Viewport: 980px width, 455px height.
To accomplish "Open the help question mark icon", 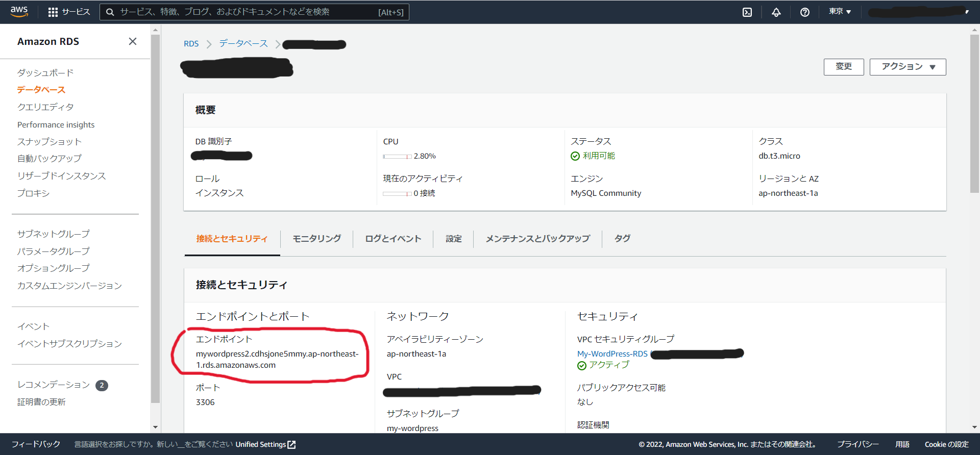I will (x=805, y=12).
